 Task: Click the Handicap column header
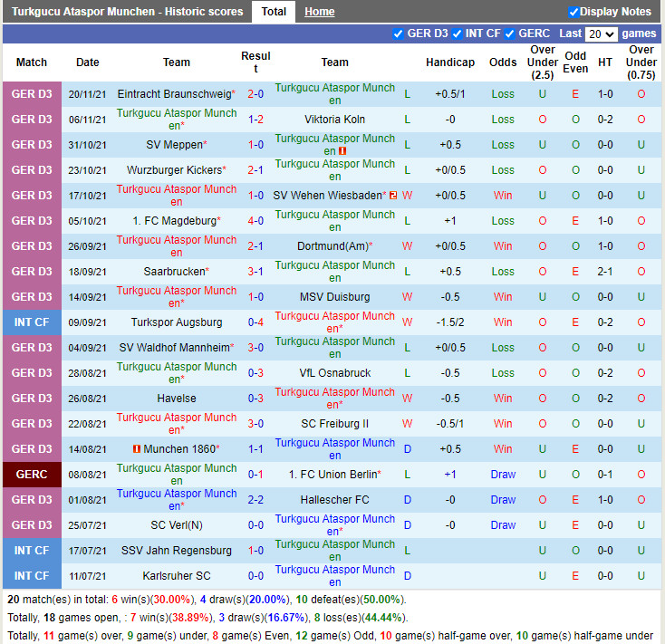pos(450,62)
